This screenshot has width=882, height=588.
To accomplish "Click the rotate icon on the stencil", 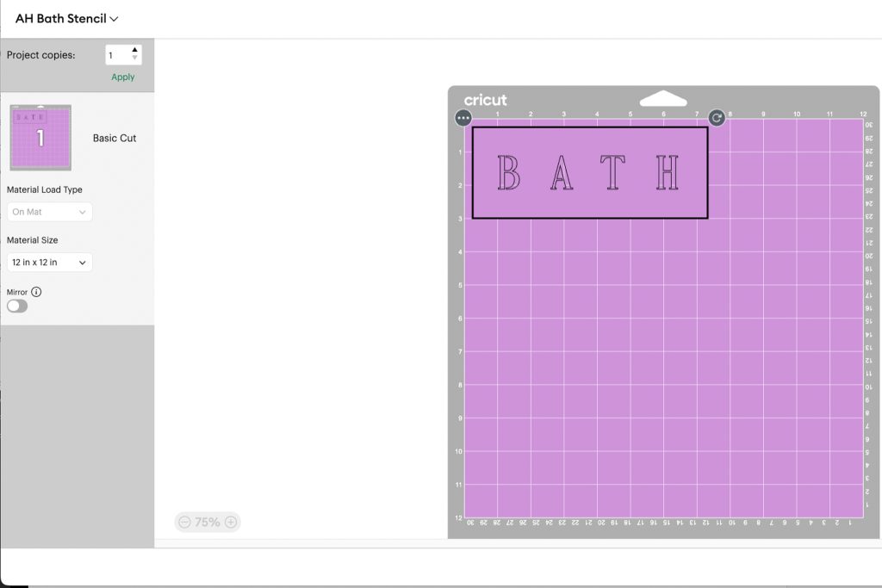I will click(x=717, y=118).
